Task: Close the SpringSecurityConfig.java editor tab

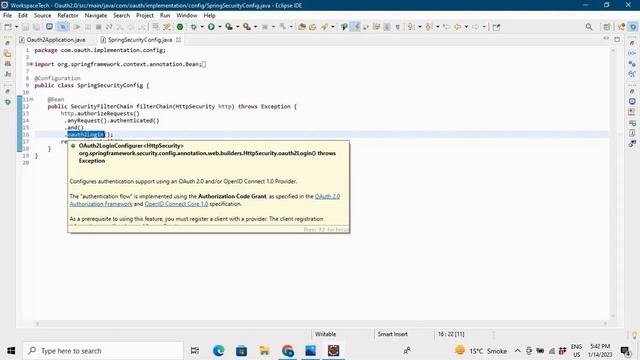Action: coord(178,40)
